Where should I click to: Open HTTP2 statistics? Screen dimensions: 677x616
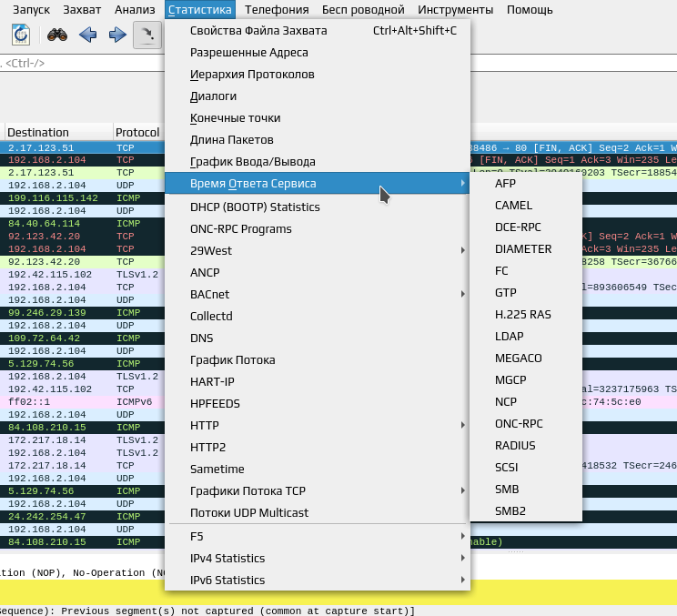pyautogui.click(x=318, y=448)
